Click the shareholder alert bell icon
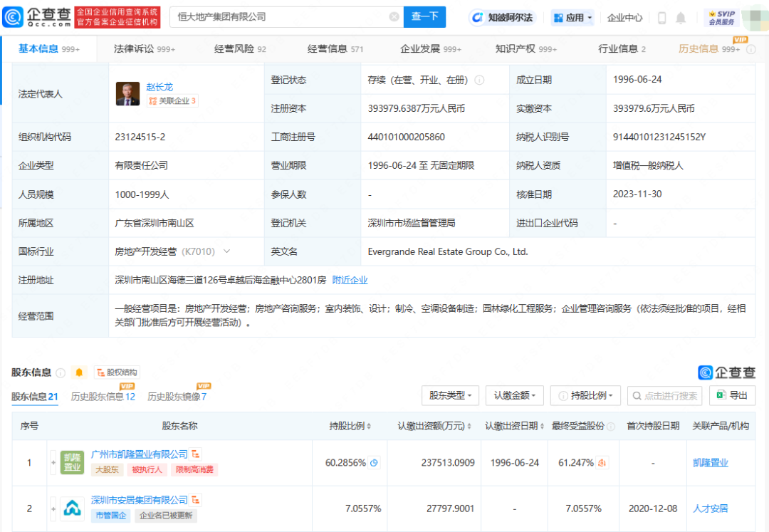This screenshot has width=769, height=532. (79, 372)
